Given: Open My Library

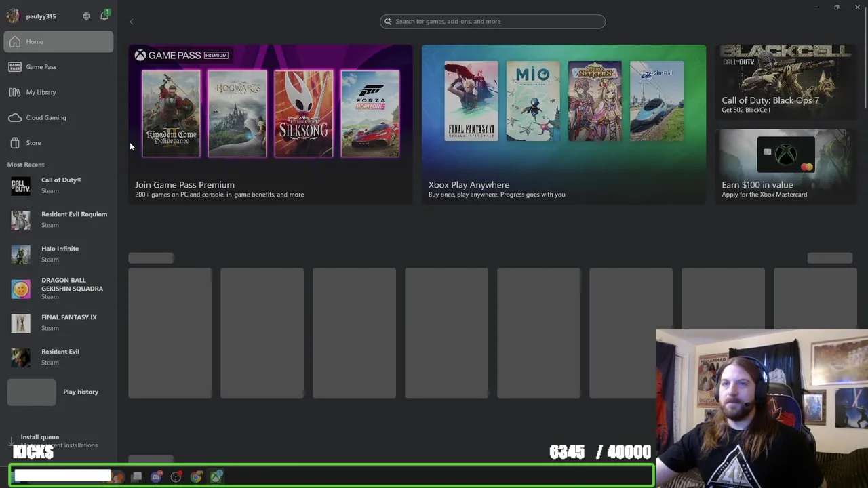Looking at the screenshot, I should pyautogui.click(x=58, y=92).
